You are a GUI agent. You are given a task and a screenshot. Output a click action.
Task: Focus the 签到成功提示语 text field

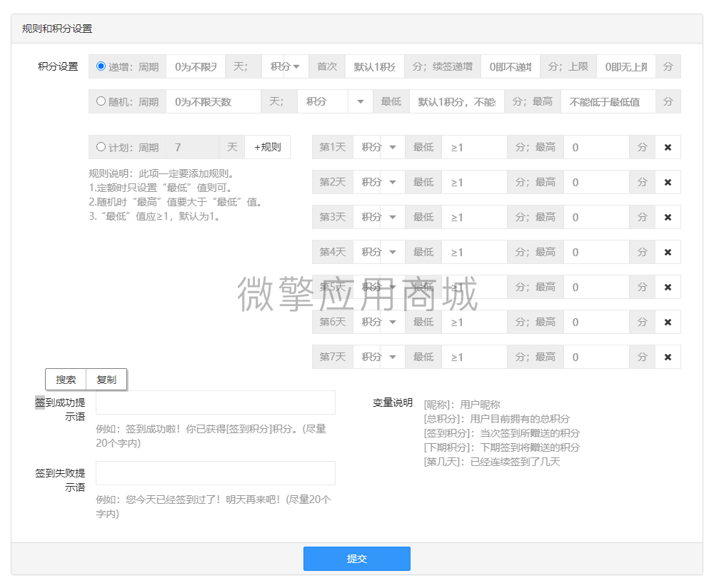(216, 402)
